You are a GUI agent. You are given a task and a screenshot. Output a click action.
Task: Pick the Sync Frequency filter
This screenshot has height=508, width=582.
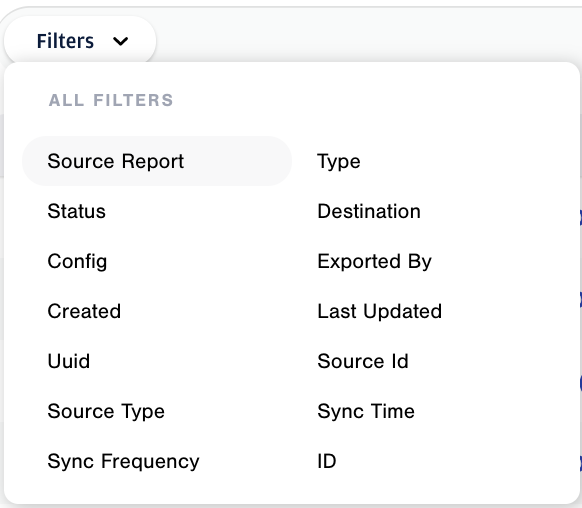click(157, 461)
